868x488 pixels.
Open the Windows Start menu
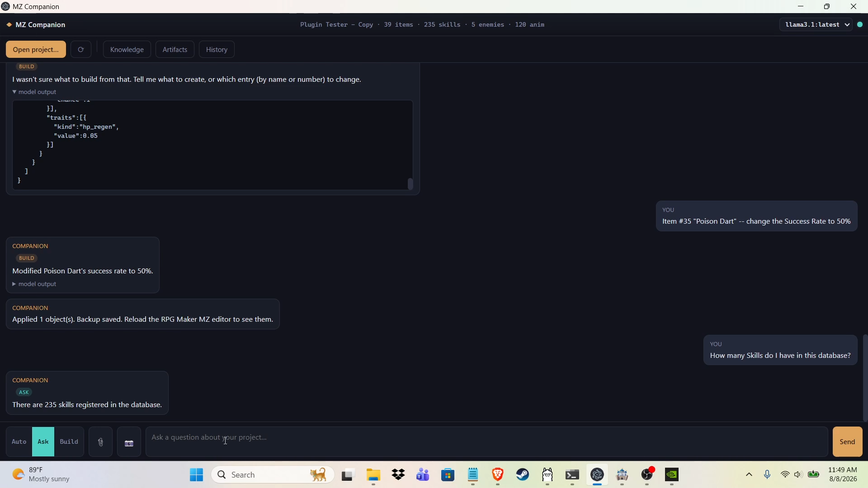(196, 475)
